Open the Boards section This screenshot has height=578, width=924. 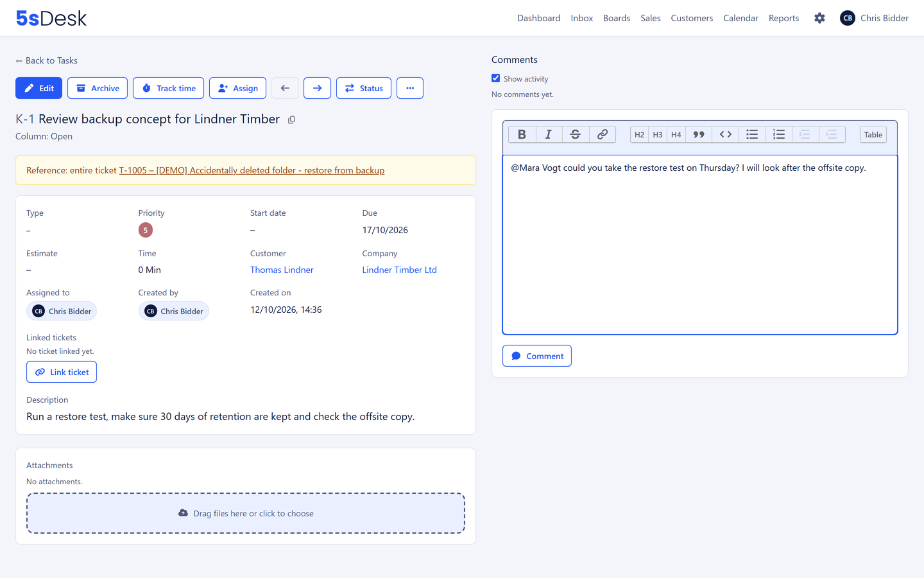(x=617, y=18)
